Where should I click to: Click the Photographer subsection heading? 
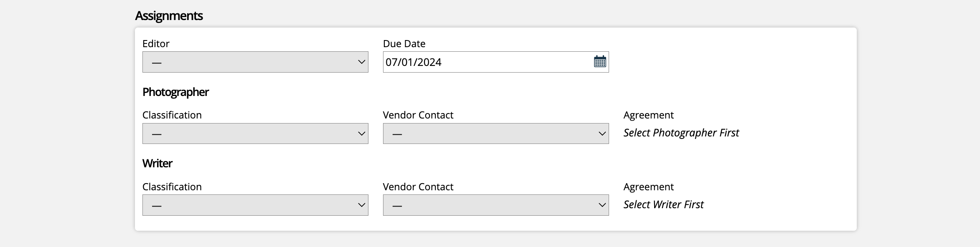175,92
